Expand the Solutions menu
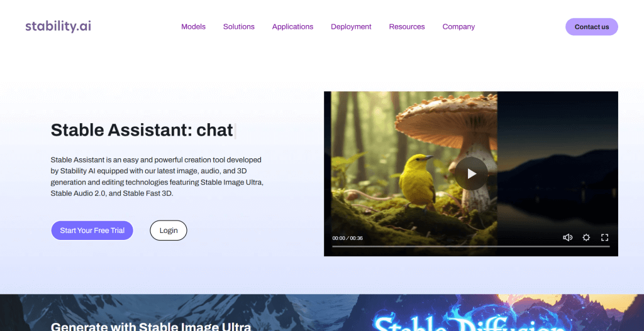 [x=238, y=27]
